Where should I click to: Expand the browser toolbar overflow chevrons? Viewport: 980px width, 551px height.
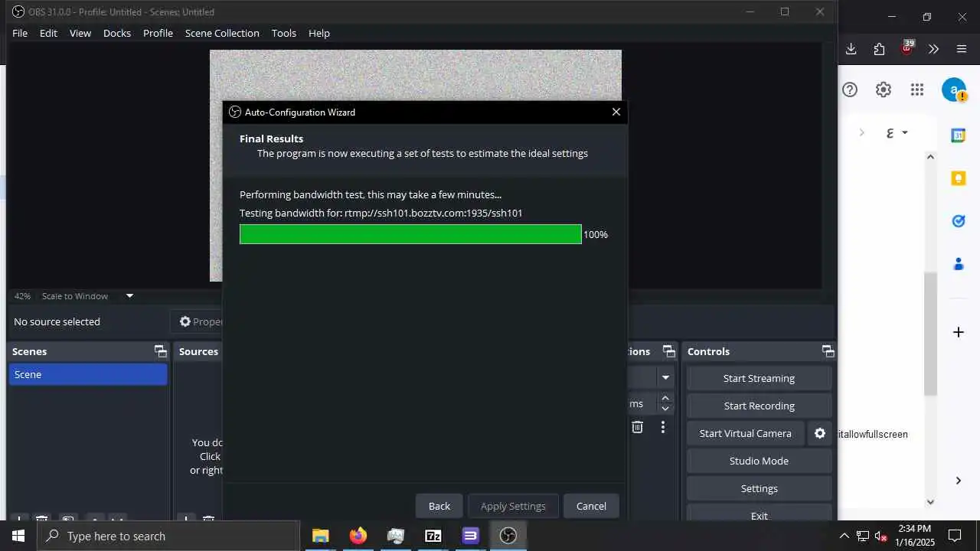coord(933,49)
